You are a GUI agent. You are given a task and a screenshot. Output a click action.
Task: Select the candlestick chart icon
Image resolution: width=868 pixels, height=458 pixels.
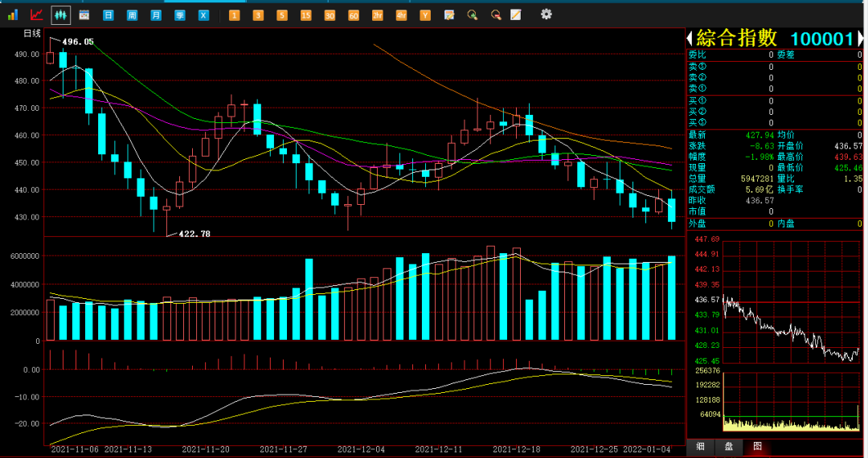pos(60,15)
